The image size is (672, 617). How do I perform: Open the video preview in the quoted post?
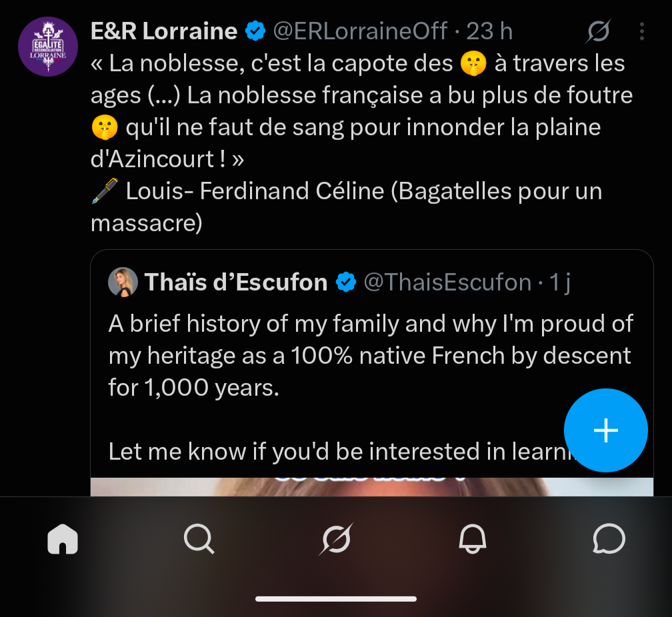371,487
